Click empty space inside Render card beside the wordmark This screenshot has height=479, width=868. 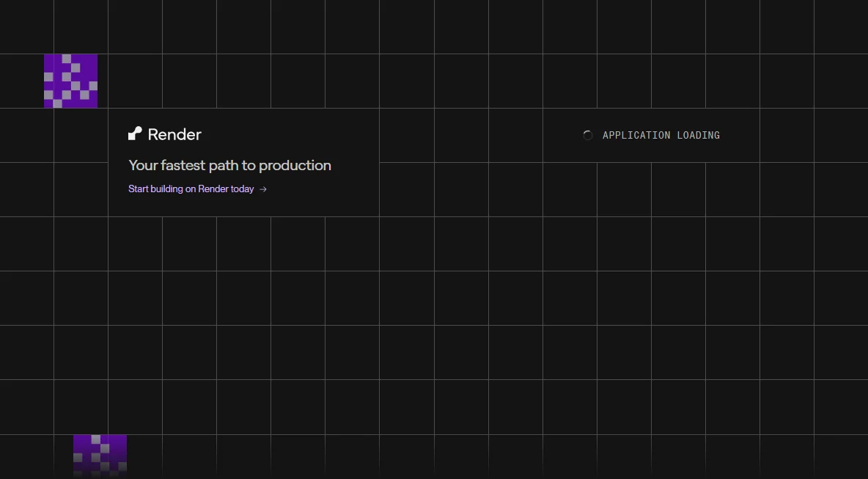coord(288,134)
